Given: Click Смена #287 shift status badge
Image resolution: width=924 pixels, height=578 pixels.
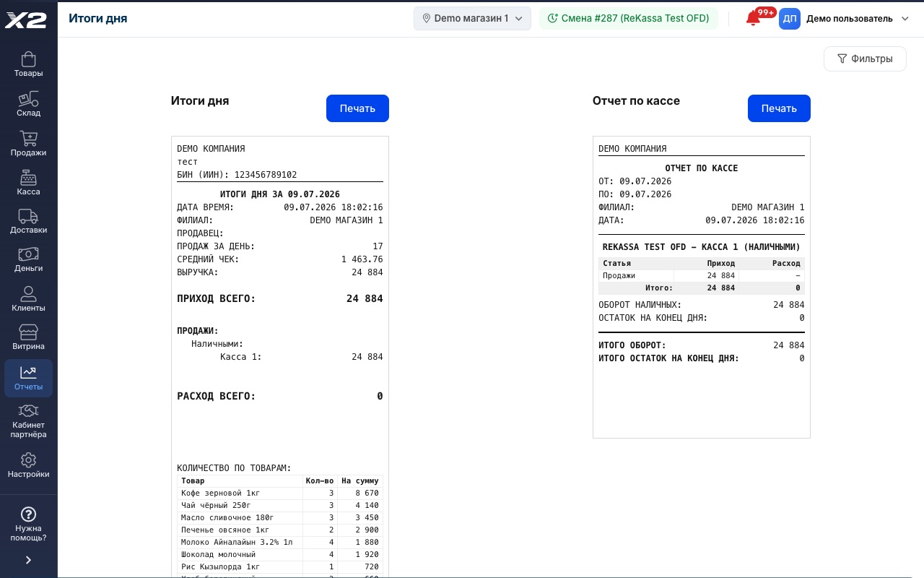Looking at the screenshot, I should coord(628,19).
